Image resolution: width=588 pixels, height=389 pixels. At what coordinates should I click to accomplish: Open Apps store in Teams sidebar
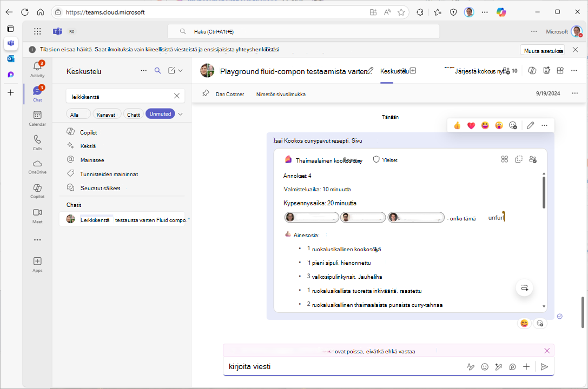coord(37,264)
